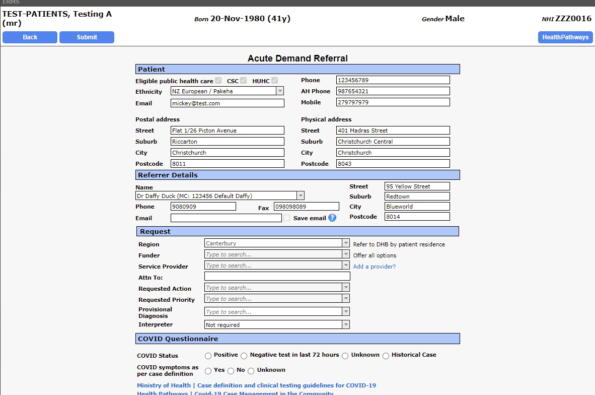Expand the Provisional Diagnosis dropdown
Viewport: 595px width, 395px height.
click(345, 312)
